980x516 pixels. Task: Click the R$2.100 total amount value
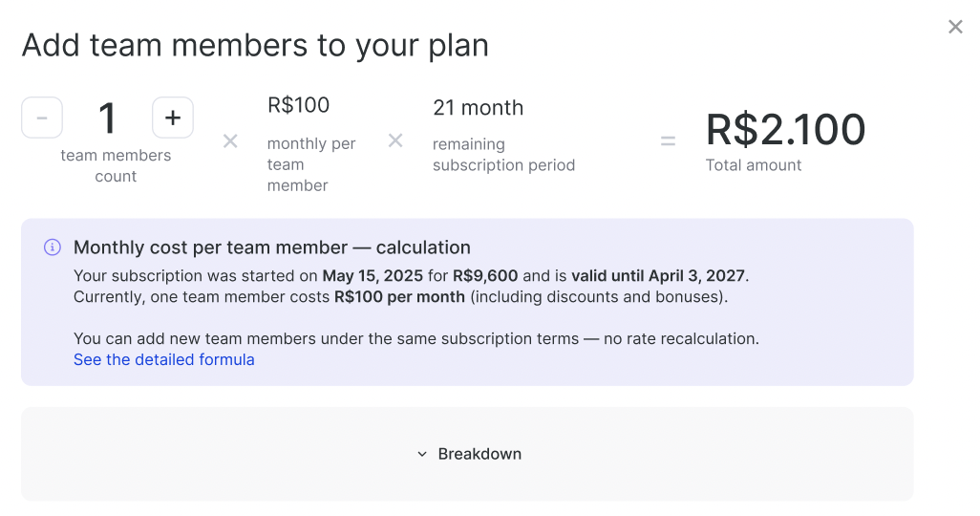coord(785,129)
